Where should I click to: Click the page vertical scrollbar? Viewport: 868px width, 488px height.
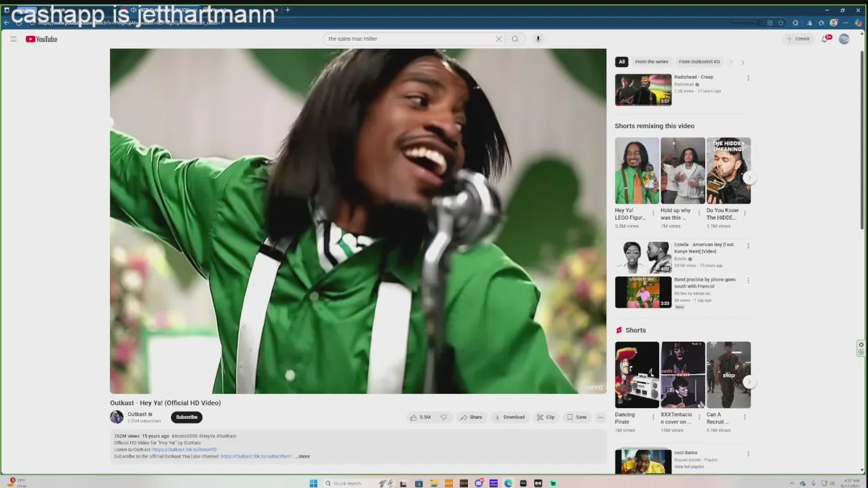[x=862, y=139]
